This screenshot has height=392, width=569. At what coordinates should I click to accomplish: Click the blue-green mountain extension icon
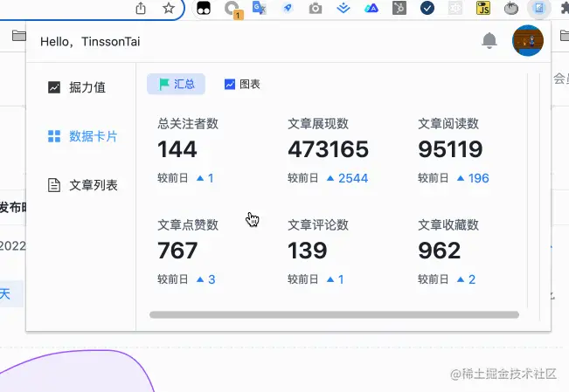click(x=371, y=8)
